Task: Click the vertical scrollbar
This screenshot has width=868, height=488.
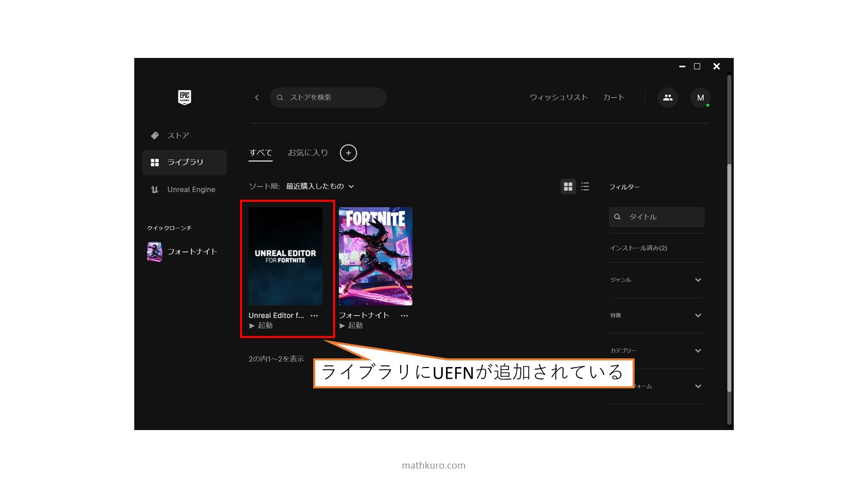Action: pyautogui.click(x=729, y=279)
